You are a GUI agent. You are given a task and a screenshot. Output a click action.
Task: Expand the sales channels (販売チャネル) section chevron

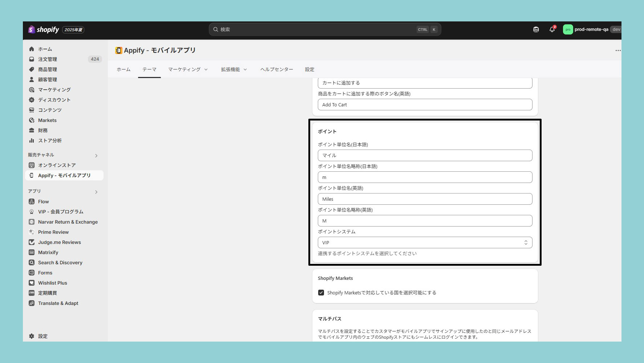(x=96, y=156)
